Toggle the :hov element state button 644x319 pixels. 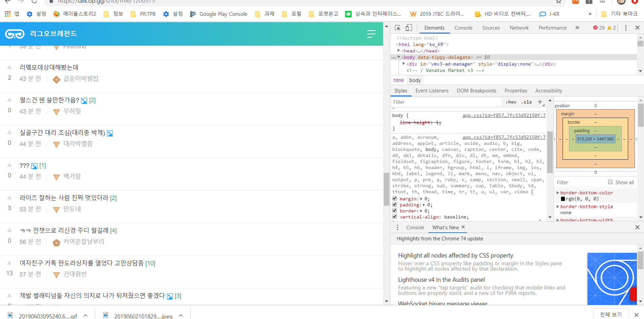[511, 102]
